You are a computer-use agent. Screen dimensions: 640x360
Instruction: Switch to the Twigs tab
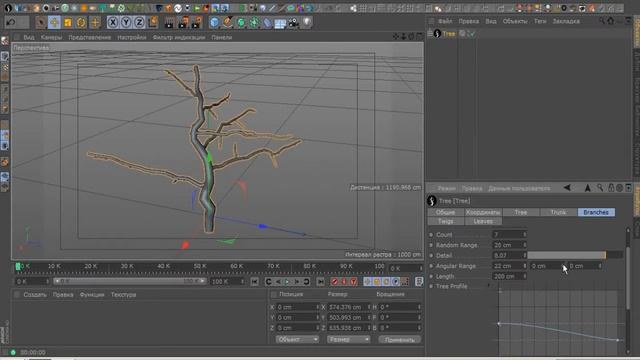(446, 221)
